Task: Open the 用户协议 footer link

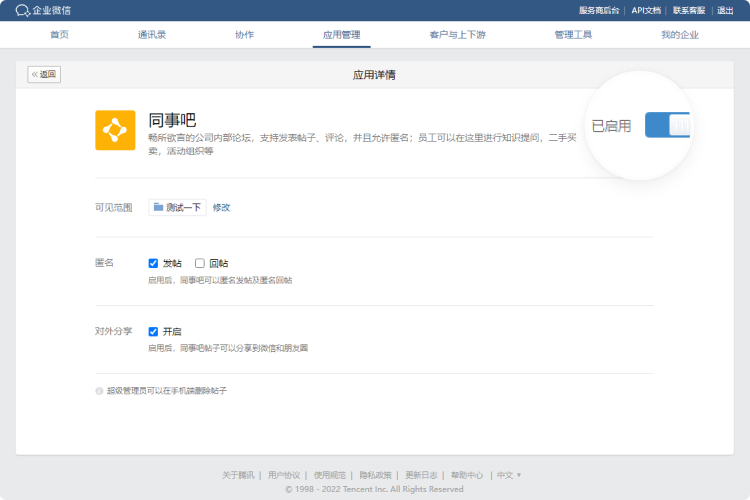Action: point(284,475)
